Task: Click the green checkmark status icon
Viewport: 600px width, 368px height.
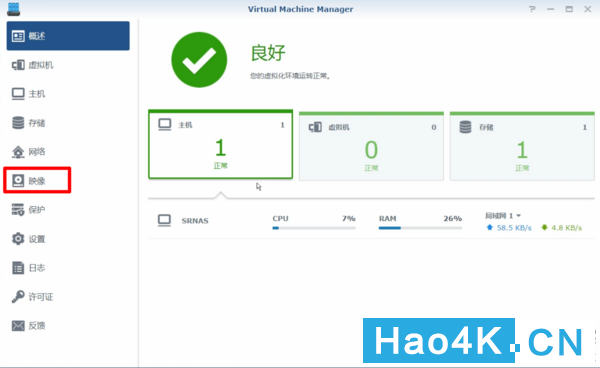Action: click(x=199, y=60)
